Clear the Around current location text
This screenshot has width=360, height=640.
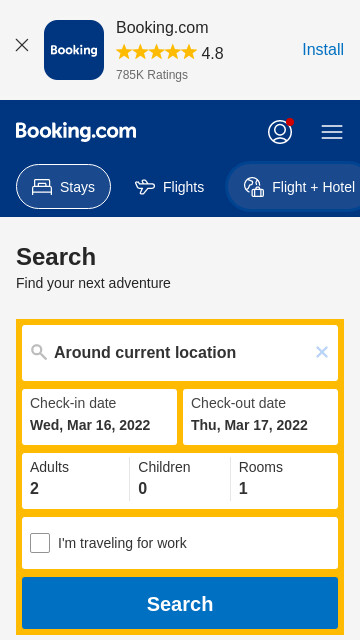pyautogui.click(x=322, y=352)
